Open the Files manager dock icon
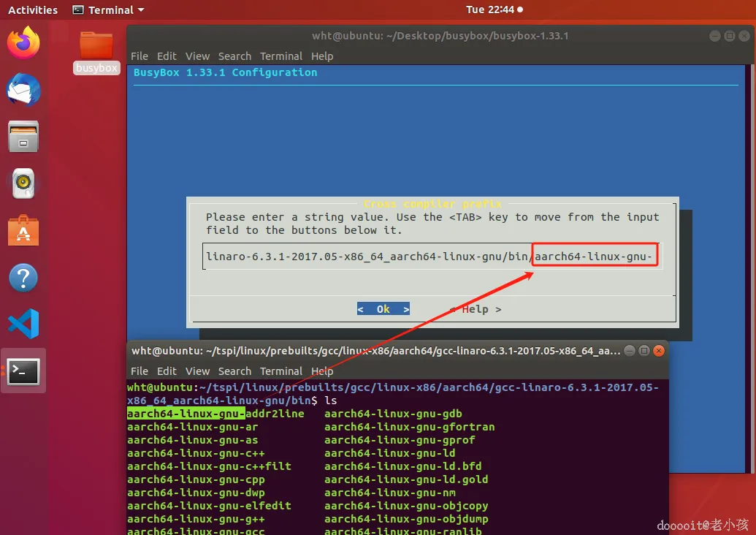Image resolution: width=756 pixels, height=535 pixels. [23, 137]
